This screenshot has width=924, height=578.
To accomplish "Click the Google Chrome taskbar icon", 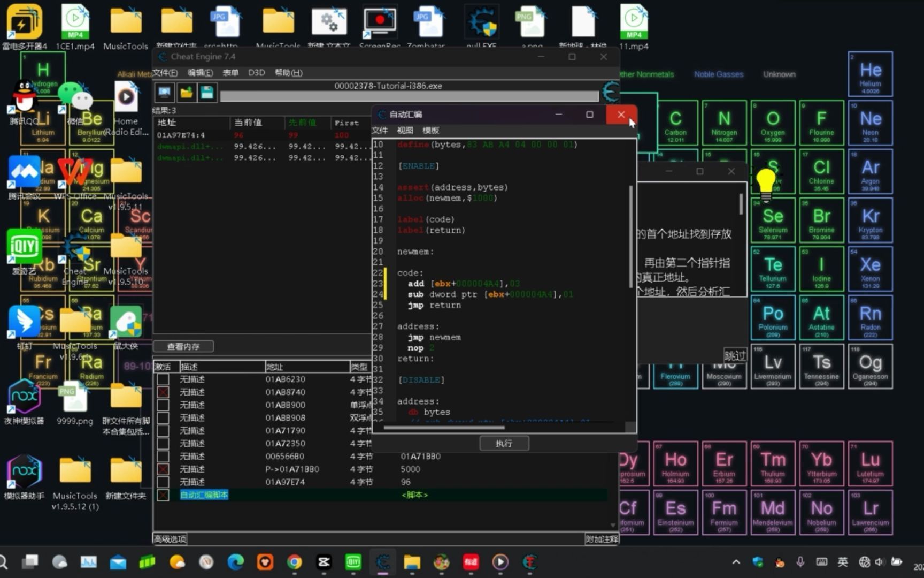I will (294, 562).
